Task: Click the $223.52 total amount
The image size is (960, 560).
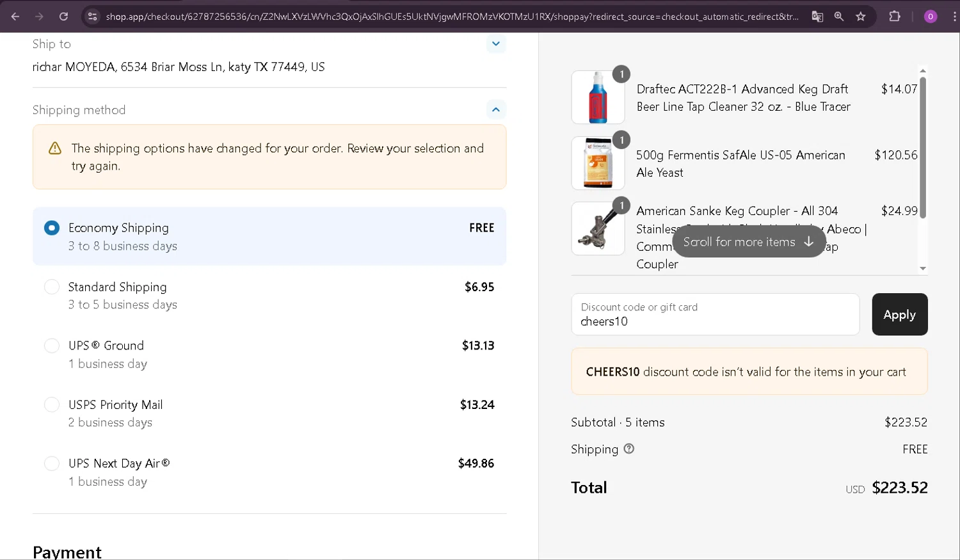Action: 899,488
